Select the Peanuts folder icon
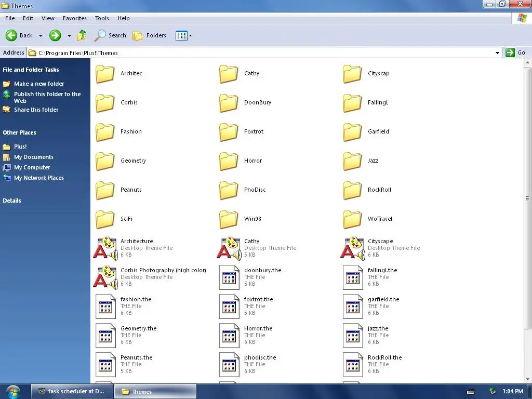The height and width of the screenshot is (399, 532). pos(105,190)
